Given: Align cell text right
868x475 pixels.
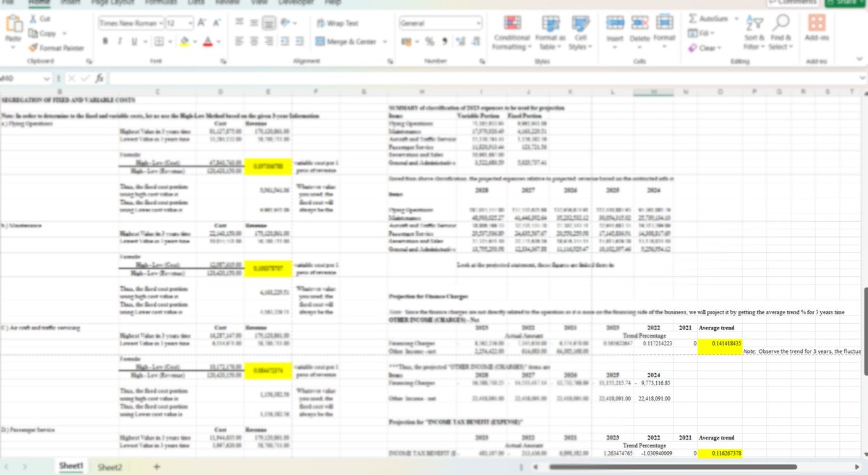Looking at the screenshot, I should coord(268,41).
